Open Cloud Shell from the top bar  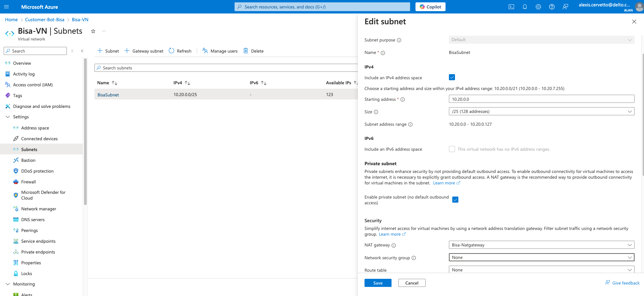tap(511, 7)
